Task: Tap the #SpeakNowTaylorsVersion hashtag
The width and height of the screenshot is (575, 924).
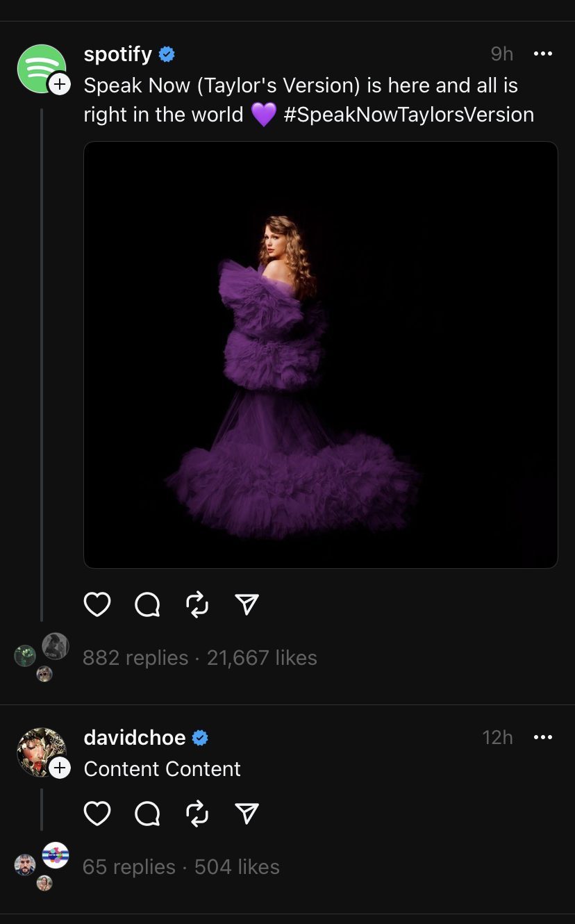Action: point(409,115)
